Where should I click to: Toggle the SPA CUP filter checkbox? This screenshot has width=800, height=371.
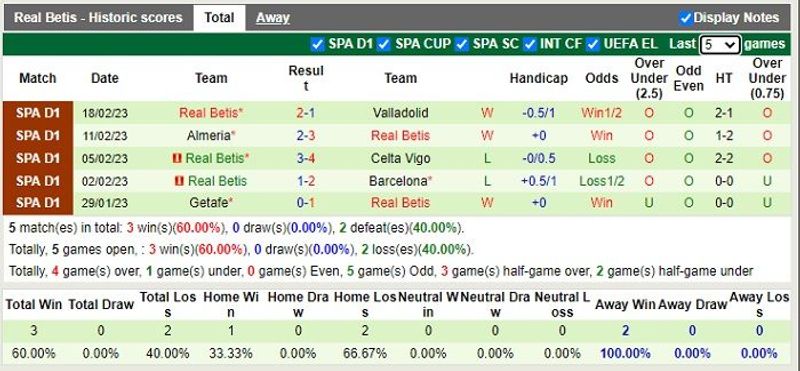tap(384, 44)
